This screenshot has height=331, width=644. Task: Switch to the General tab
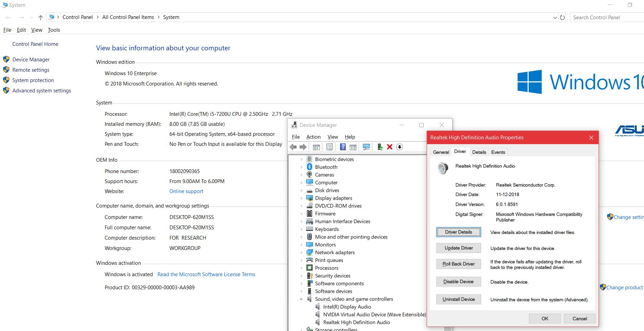click(x=441, y=152)
